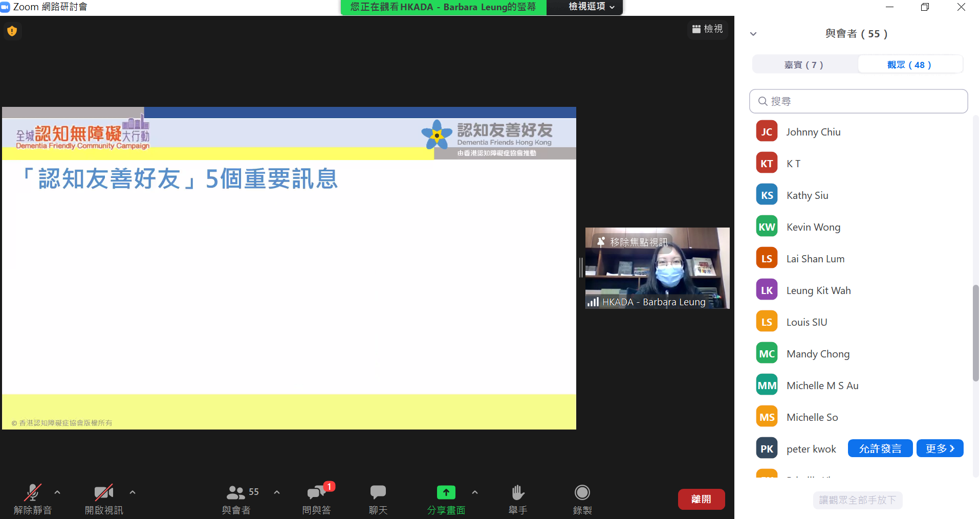
Task: Select the attendees tab (48)
Action: 909,65
